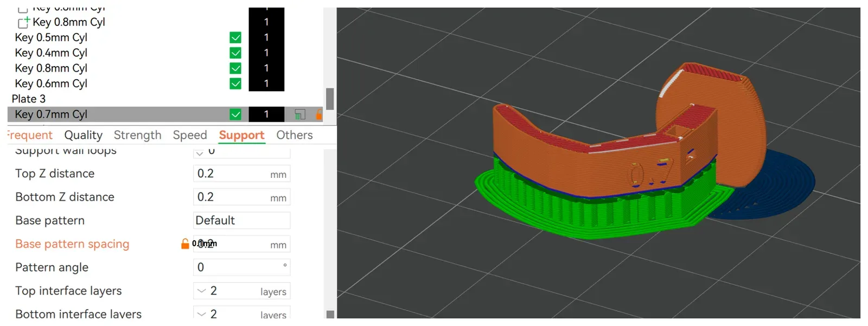Click the Base pattern spacing value field
The height and width of the screenshot is (326, 868).
pyautogui.click(x=241, y=244)
